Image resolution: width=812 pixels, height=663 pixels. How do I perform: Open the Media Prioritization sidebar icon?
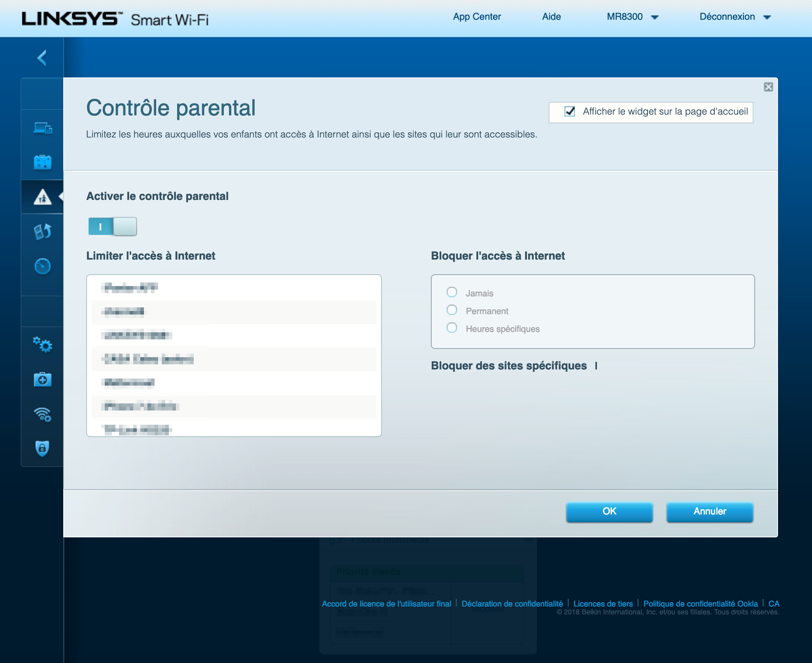(x=42, y=232)
